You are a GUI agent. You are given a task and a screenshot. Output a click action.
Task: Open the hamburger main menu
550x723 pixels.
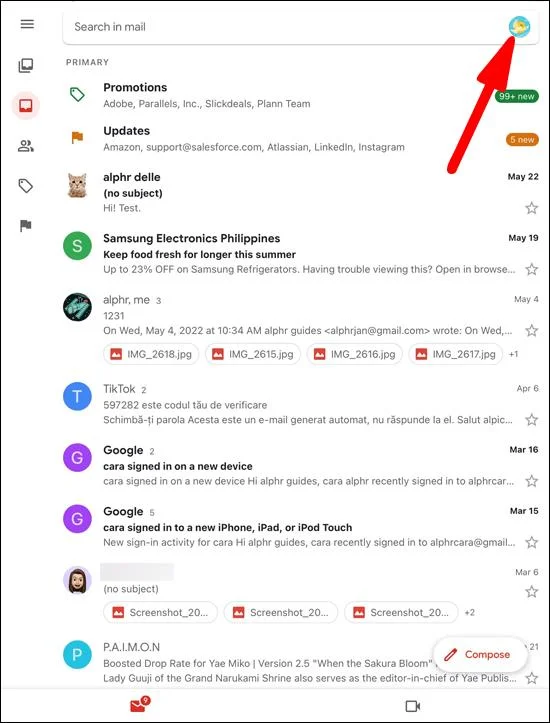(27, 24)
